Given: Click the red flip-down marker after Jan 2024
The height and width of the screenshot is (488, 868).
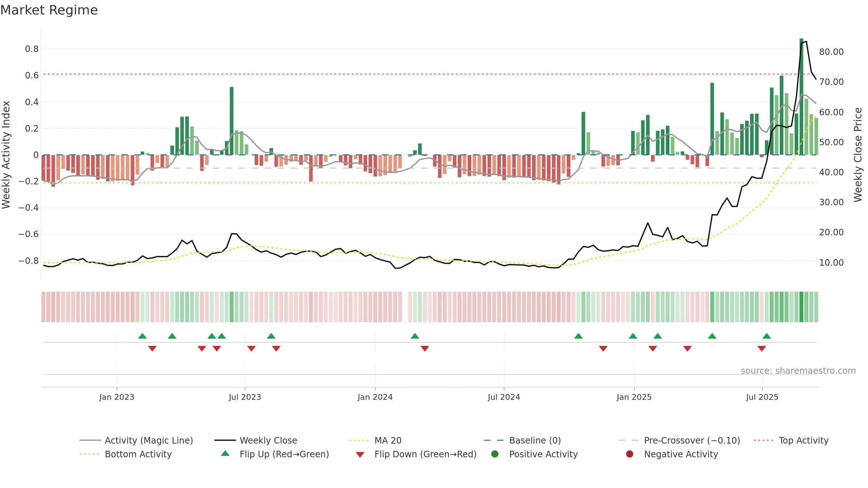Looking at the screenshot, I should tap(425, 348).
